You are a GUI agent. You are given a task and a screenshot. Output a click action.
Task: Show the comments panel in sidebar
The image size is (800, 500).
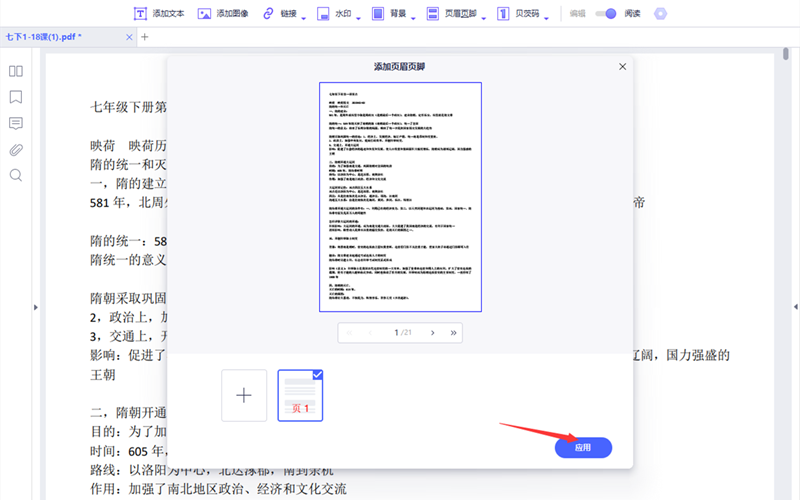tap(16, 123)
